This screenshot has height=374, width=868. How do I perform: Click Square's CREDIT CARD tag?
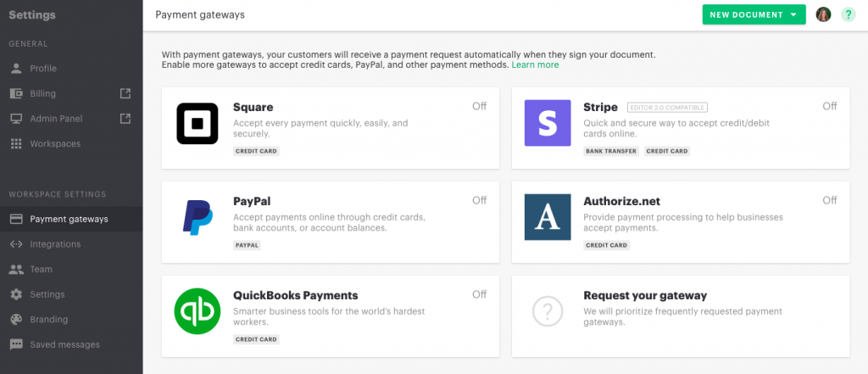click(x=256, y=151)
